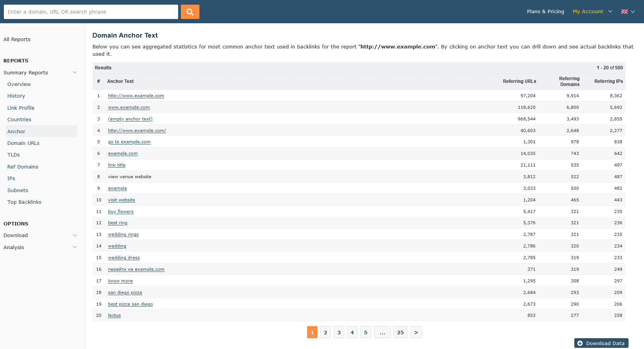Jump to results page 25
The image size is (644, 349).
tap(400, 332)
